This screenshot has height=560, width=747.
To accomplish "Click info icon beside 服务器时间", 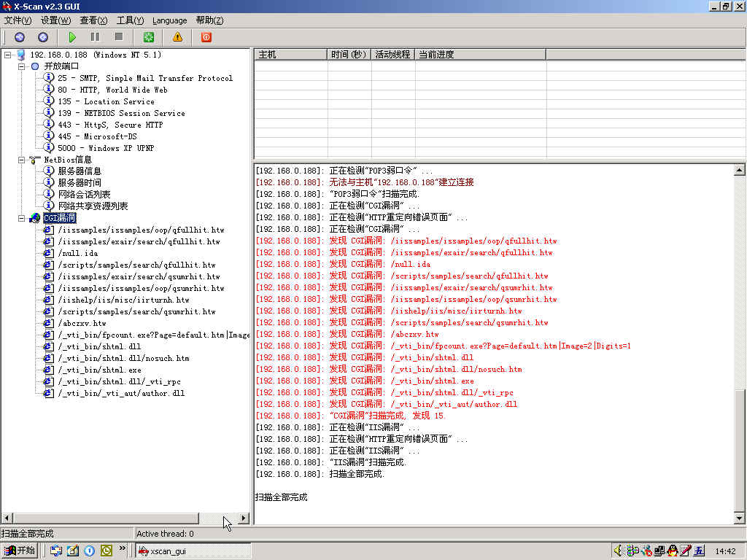I will (49, 182).
